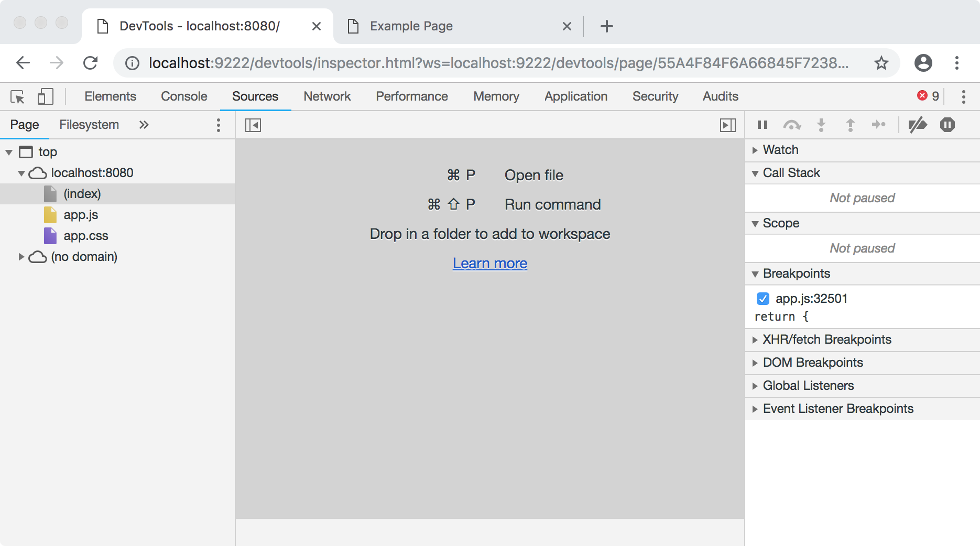Click the step out of function icon
This screenshot has height=546, width=980.
pos(850,125)
